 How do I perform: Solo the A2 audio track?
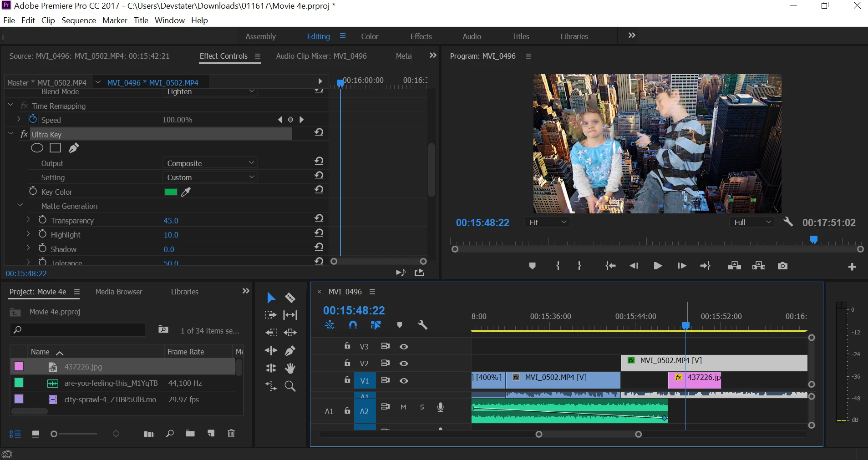(x=422, y=407)
